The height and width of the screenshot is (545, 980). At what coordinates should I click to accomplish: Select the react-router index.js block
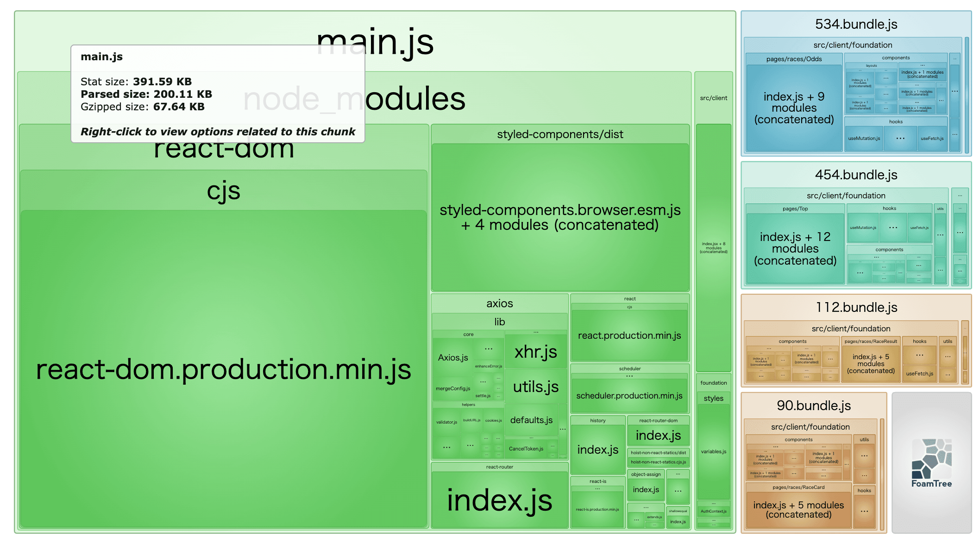pos(499,501)
